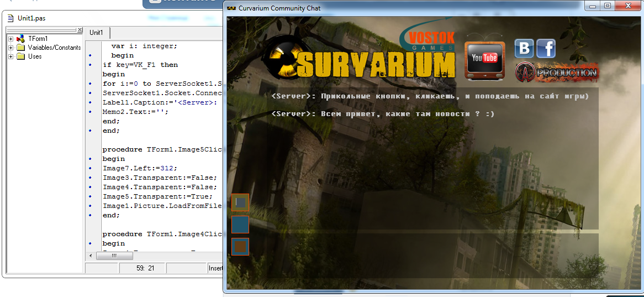Minimize the Curvarium Community Chat window

point(592,6)
